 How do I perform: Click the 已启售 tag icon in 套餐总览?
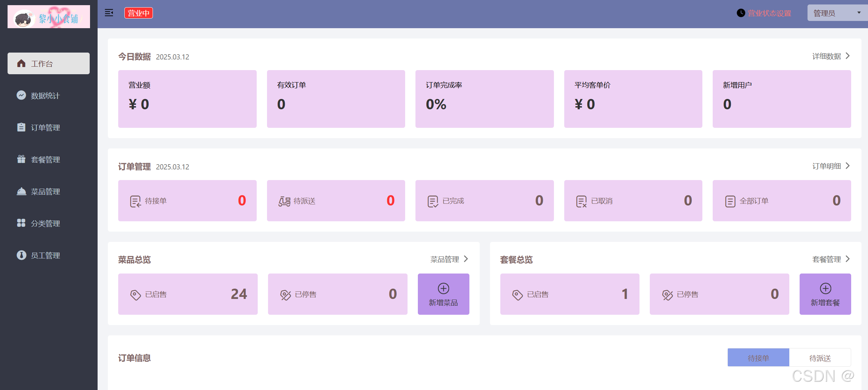point(518,294)
